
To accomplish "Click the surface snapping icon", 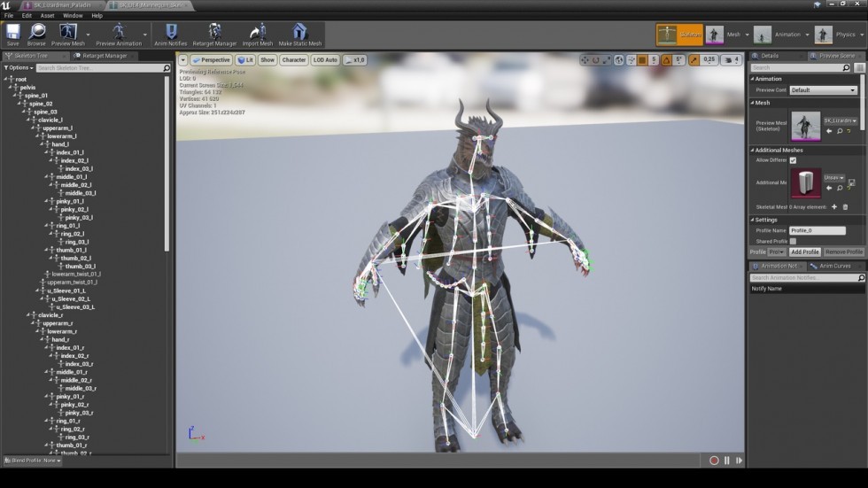I will [x=631, y=59].
